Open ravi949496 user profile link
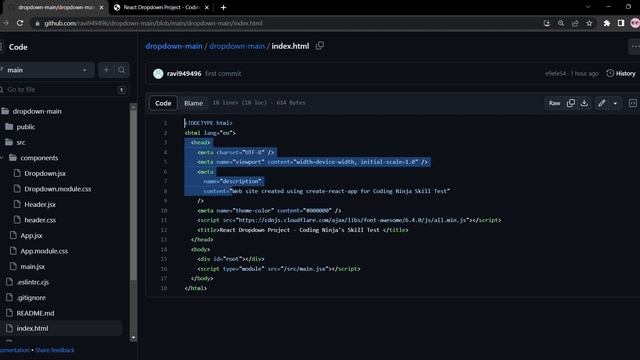 tap(184, 73)
